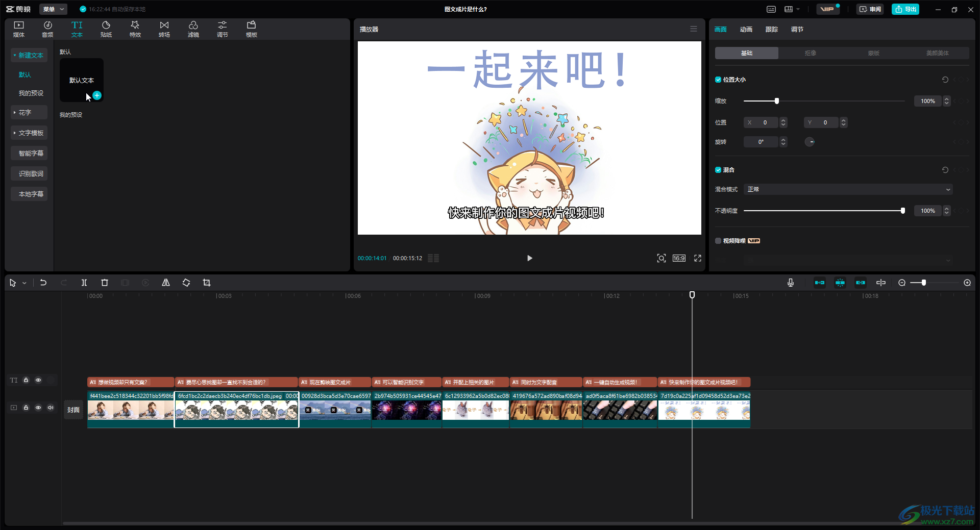The height and width of the screenshot is (530, 980).
Task: Collapse the New Text (新建文本) section
Action: [x=29, y=55]
